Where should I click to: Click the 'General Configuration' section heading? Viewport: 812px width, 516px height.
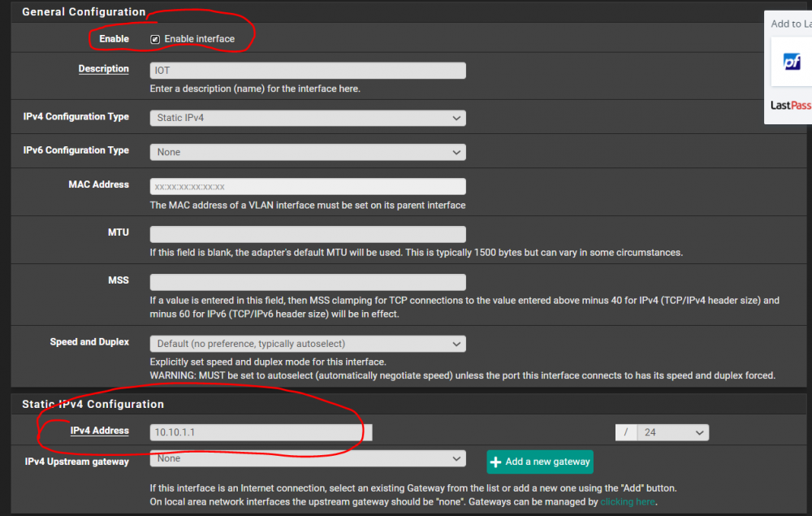(84, 12)
